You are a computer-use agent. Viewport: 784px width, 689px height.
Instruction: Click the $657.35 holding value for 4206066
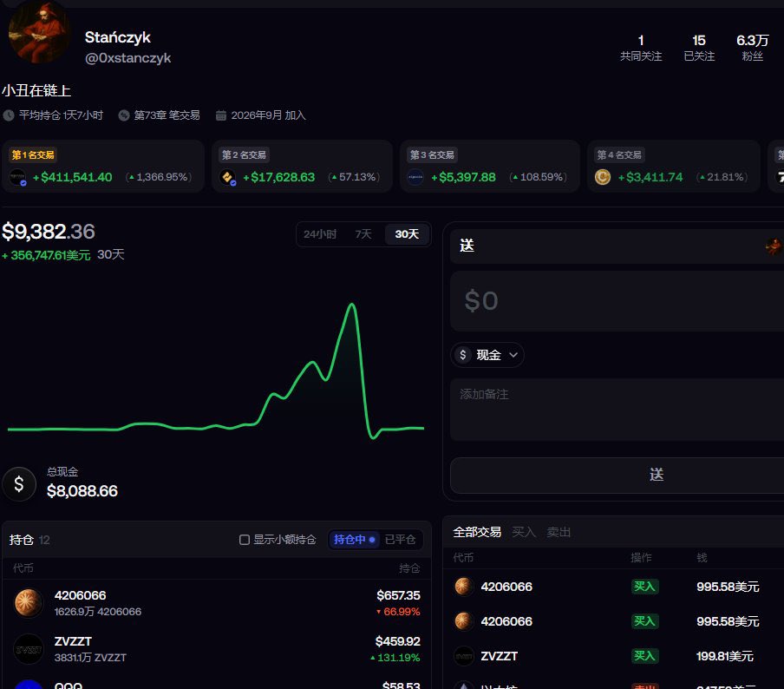(398, 595)
